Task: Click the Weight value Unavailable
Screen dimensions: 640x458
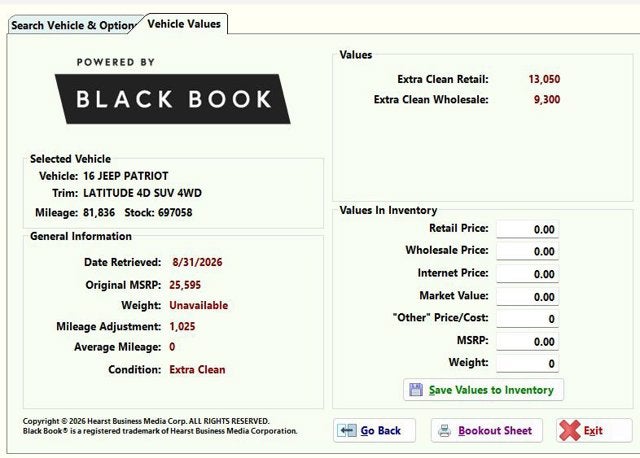Action: tap(198, 305)
